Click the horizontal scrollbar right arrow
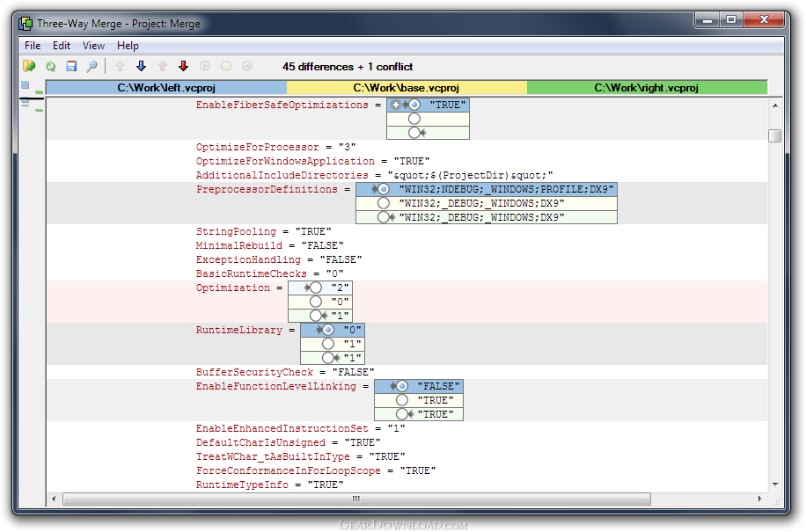This screenshot has width=806, height=532. [760, 499]
